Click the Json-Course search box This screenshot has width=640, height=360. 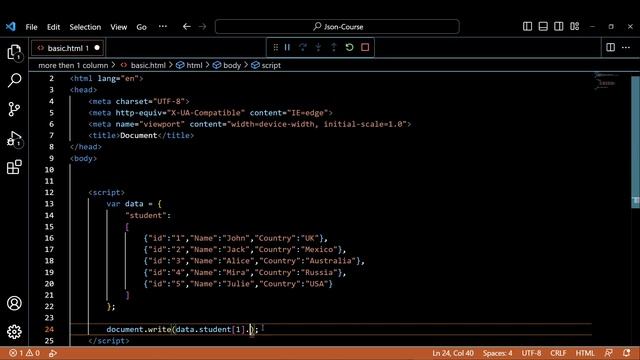pos(337,27)
